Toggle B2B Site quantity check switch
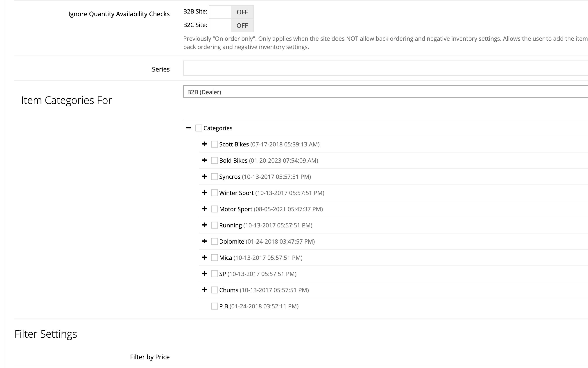The width and height of the screenshot is (588, 368). click(231, 12)
